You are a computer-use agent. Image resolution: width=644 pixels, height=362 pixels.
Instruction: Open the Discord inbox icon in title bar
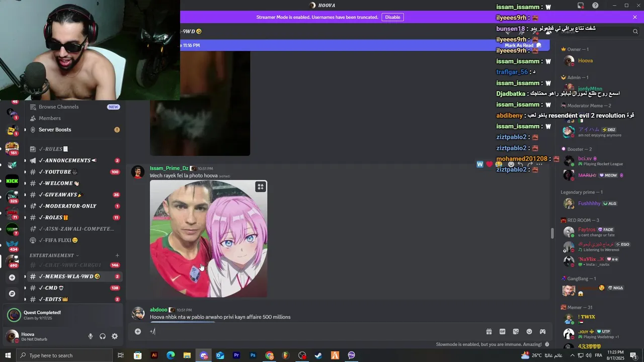click(x=581, y=6)
